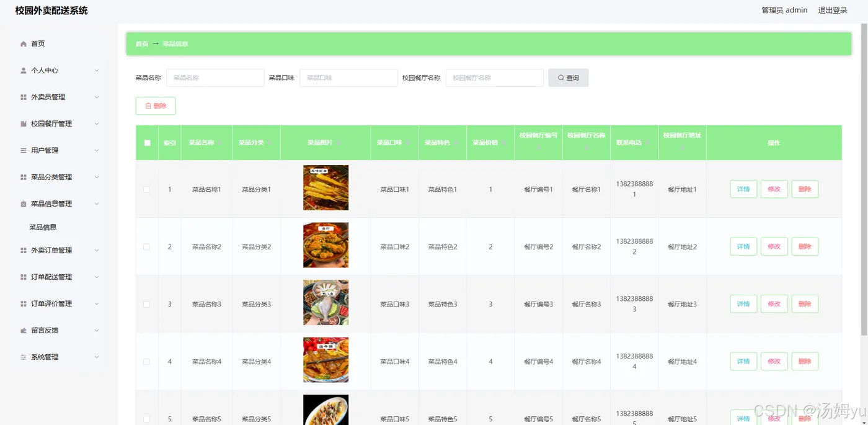Click 修改 for row 菜品名称2
Viewport: 868px width, 425px height.
[x=774, y=247]
